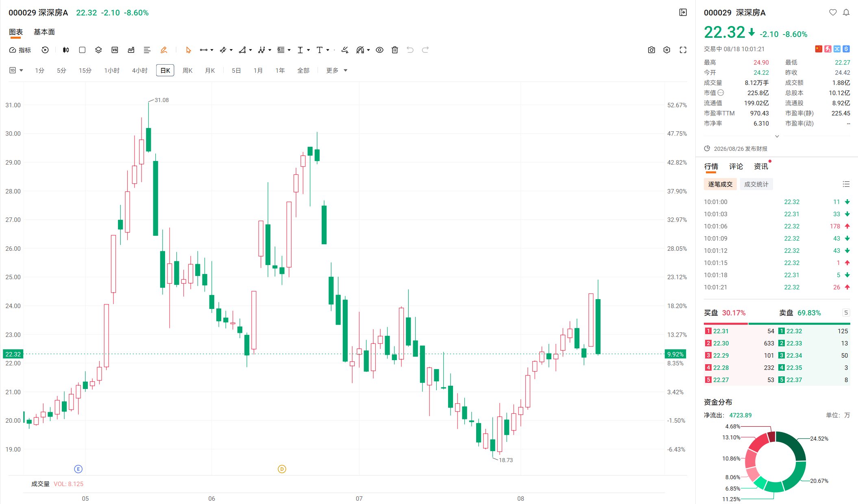Viewport: 858px width, 504px height.
Task: Toggle favorite heart for 深深房A
Action: point(833,13)
